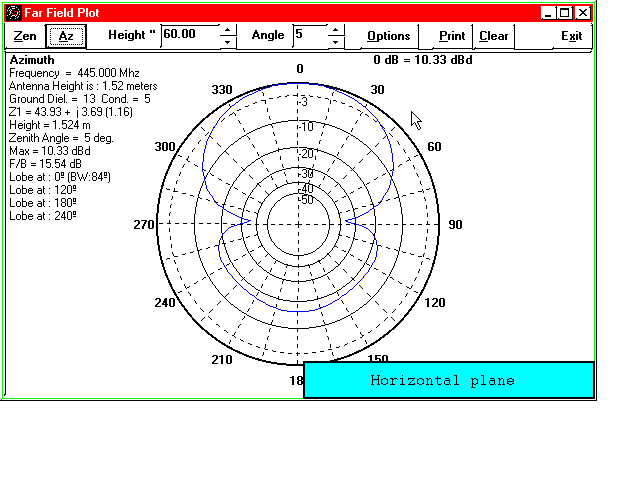This screenshot has height=480, width=640.
Task: Click the Height = 1.524 m line
Action: pyautogui.click(x=50, y=125)
